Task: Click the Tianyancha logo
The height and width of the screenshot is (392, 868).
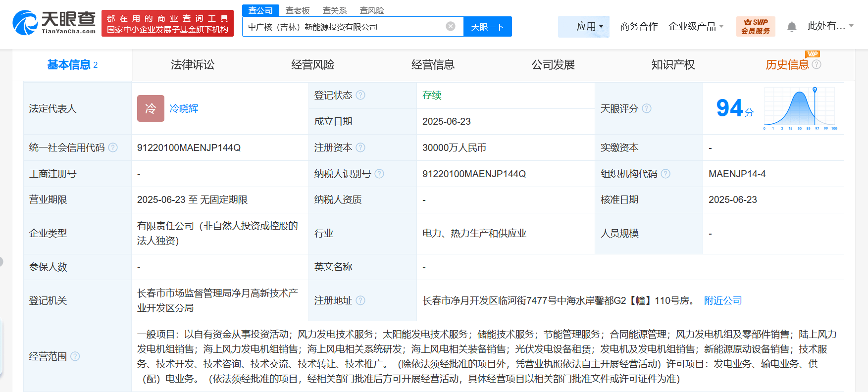Action: [x=54, y=23]
